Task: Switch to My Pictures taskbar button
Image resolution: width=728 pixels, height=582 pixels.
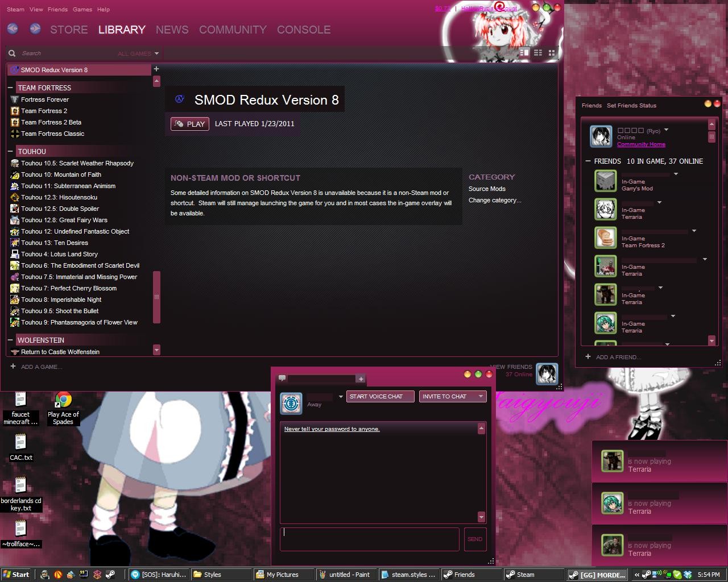Action: (283, 575)
